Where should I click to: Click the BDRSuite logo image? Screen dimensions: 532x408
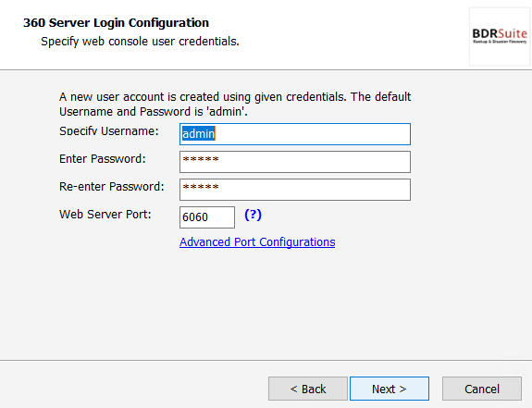500,36
